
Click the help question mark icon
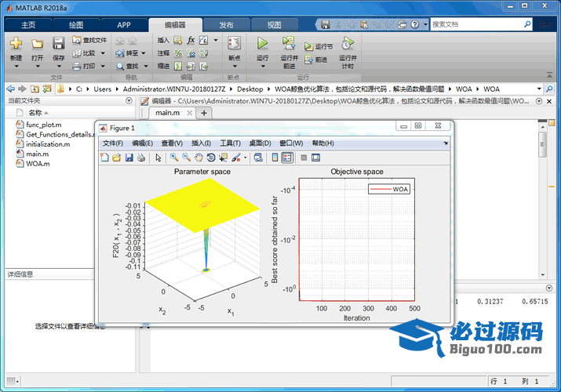pos(414,24)
